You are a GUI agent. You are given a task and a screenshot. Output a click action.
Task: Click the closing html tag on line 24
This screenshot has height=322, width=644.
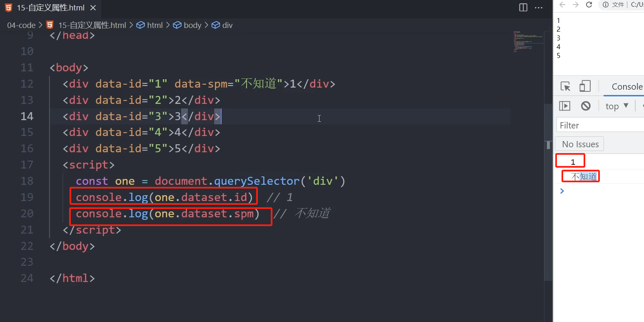[x=72, y=278]
